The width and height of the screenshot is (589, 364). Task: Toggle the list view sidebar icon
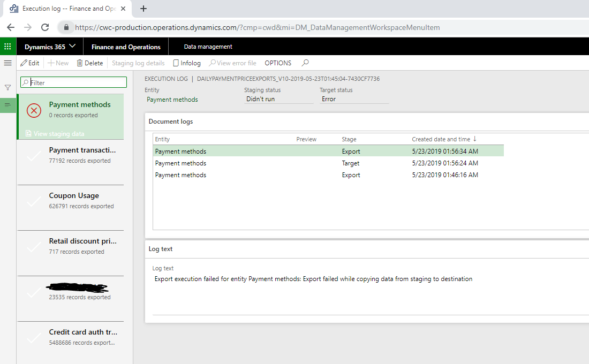(7, 105)
